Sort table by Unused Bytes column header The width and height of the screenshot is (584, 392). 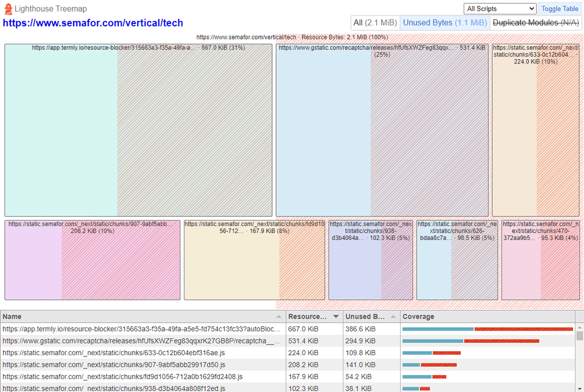click(x=371, y=317)
